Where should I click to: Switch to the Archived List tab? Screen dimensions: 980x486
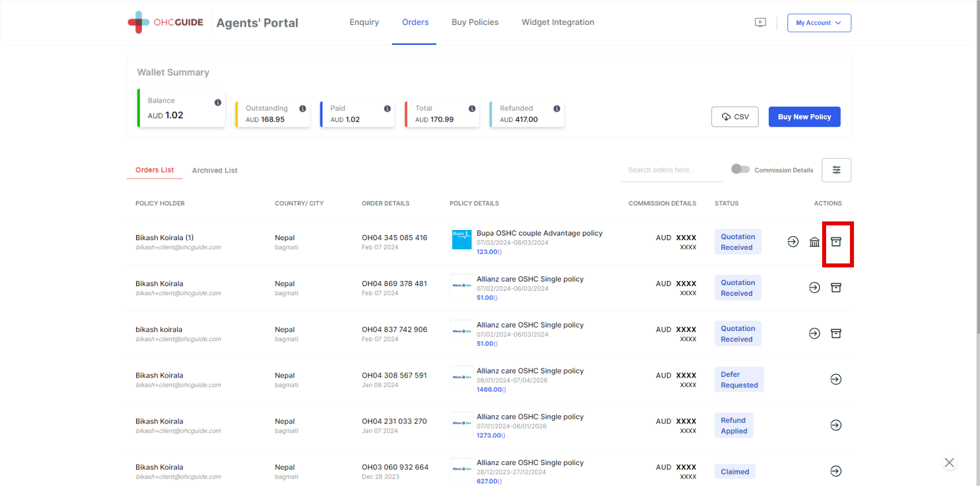coord(215,170)
